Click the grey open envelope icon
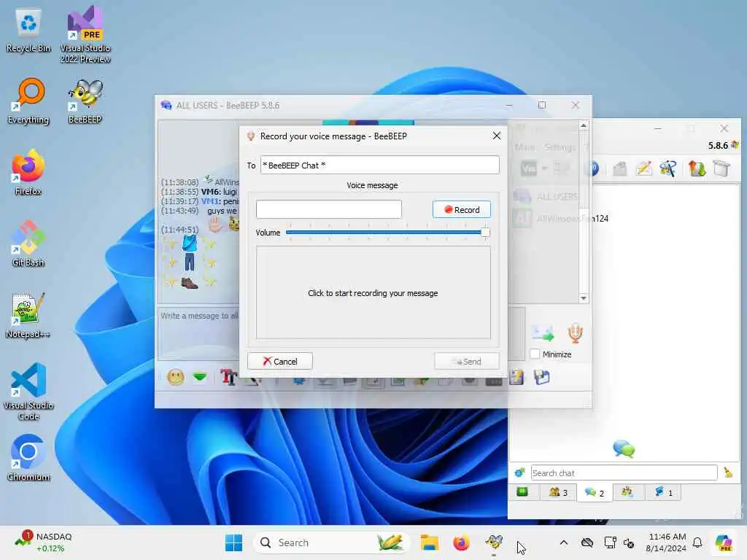Image resolution: width=747 pixels, height=560 pixels. 619,168
